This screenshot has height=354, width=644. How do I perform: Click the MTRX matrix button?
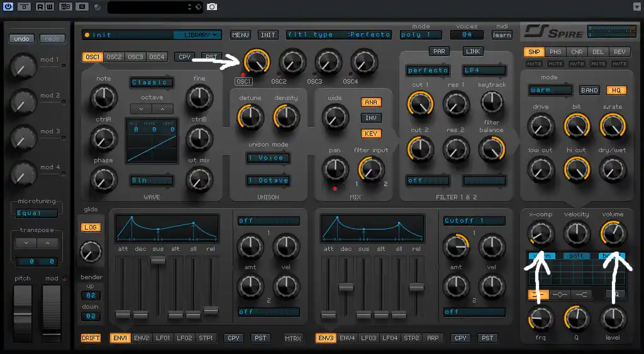click(293, 338)
